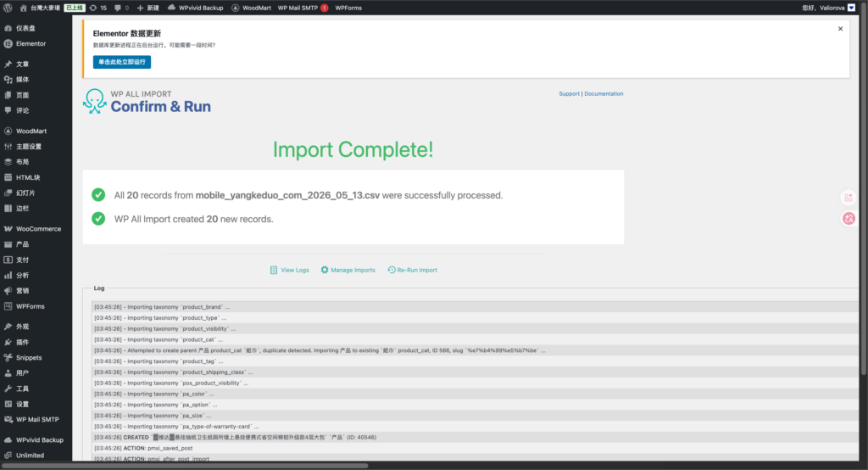Click the site status badge in admin bar
The image size is (868, 470).
75,8
